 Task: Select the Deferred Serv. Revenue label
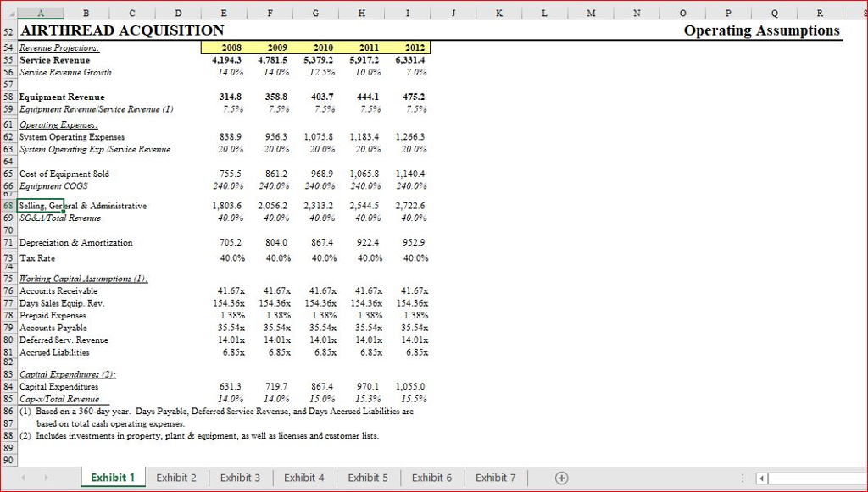(64, 340)
